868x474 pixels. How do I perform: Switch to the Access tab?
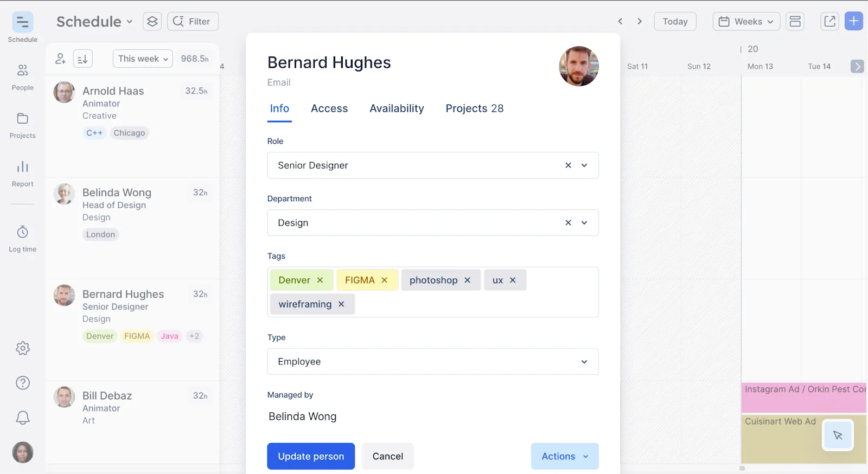[x=329, y=108]
